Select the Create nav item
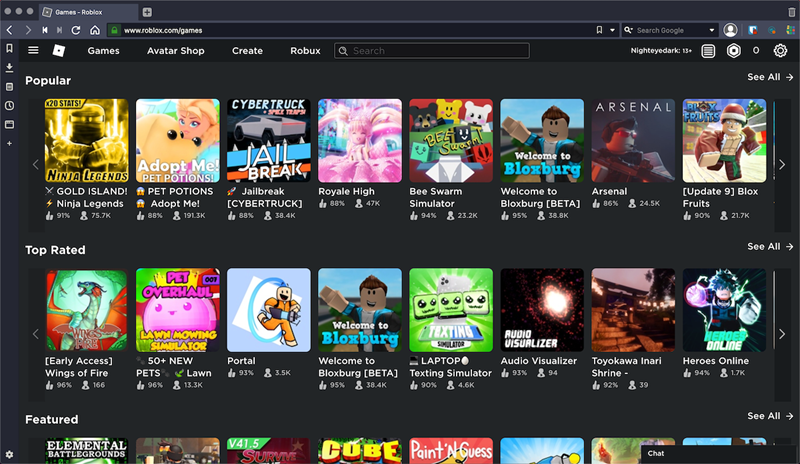Screen dimensions: 800x464 coord(247,50)
